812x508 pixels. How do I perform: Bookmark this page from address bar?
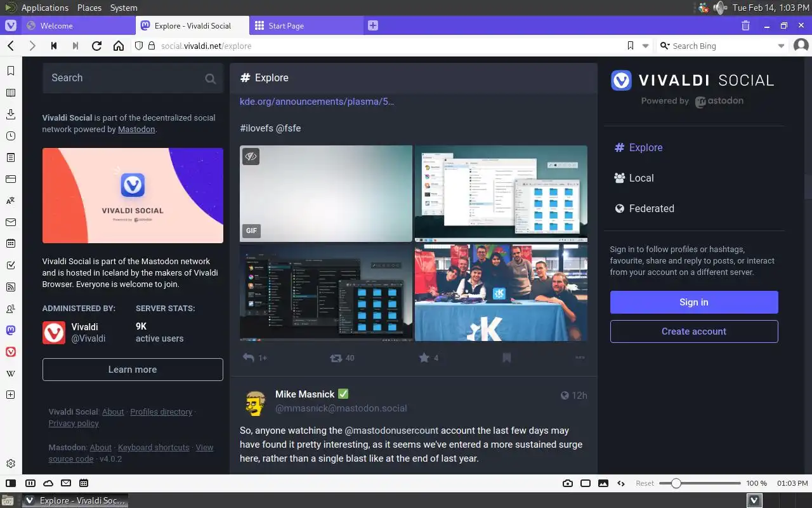click(x=630, y=46)
